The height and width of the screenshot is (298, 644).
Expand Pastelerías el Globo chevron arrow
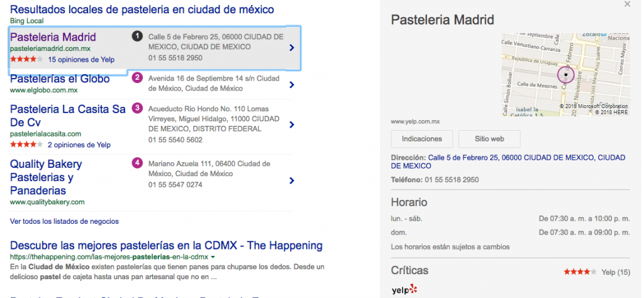292,84
